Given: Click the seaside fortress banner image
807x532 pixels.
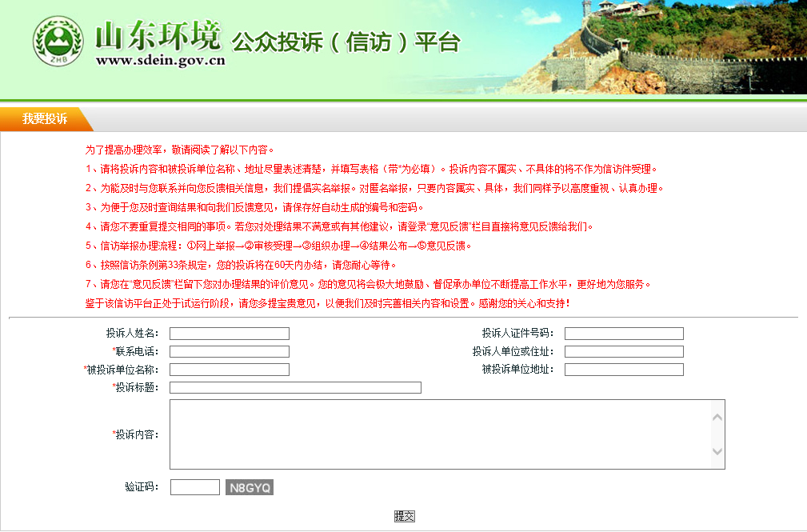Looking at the screenshot, I should click(656, 48).
